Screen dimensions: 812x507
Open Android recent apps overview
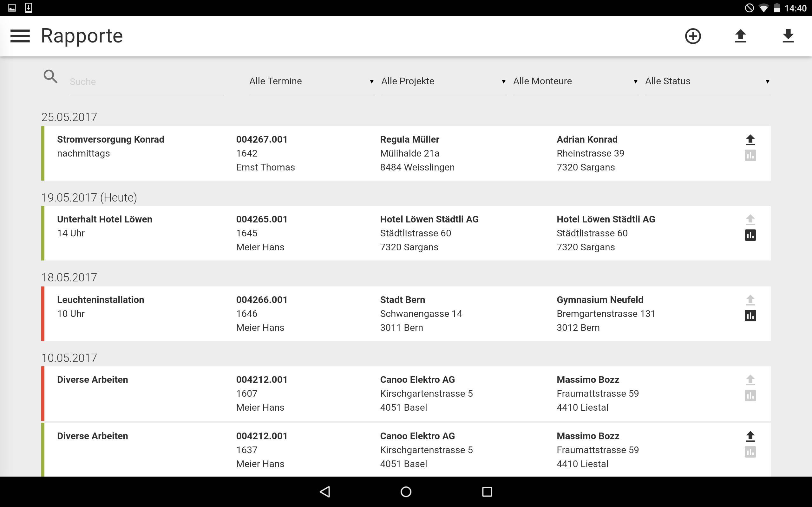click(487, 492)
